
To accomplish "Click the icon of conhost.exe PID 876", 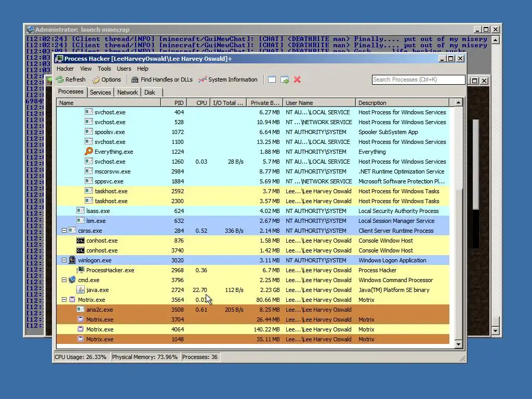I will pos(81,241).
